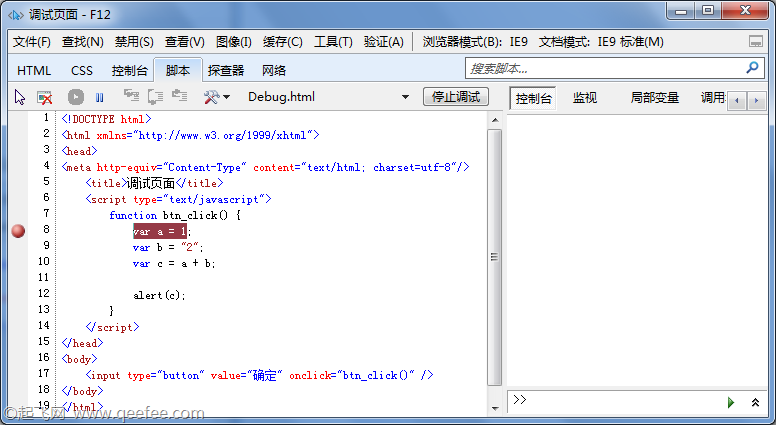Click the break all pause icon

pyautogui.click(x=99, y=97)
